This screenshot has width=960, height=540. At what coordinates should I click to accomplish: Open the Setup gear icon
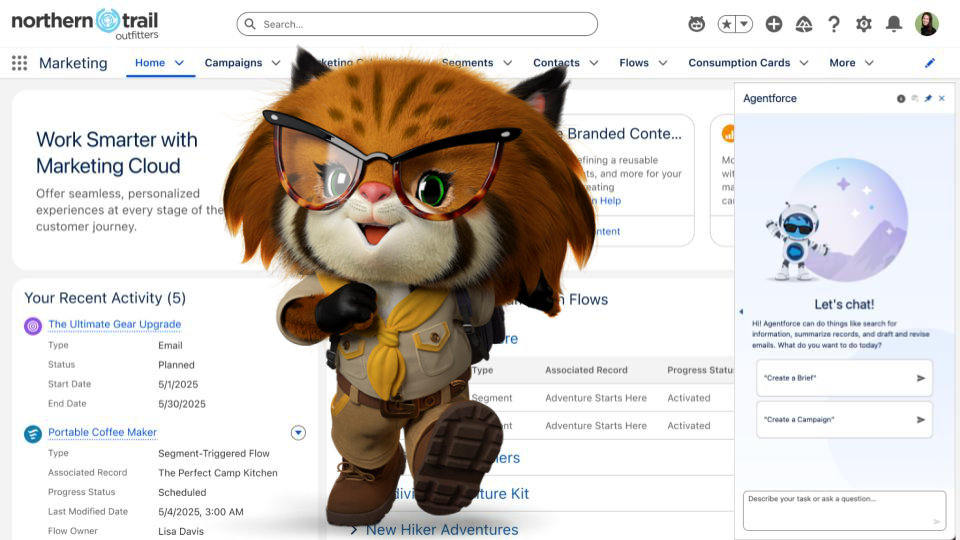(x=864, y=24)
